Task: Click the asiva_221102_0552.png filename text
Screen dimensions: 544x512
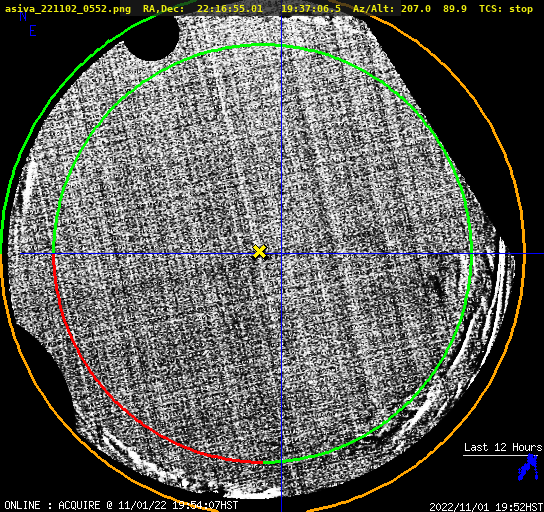Action: point(68,9)
